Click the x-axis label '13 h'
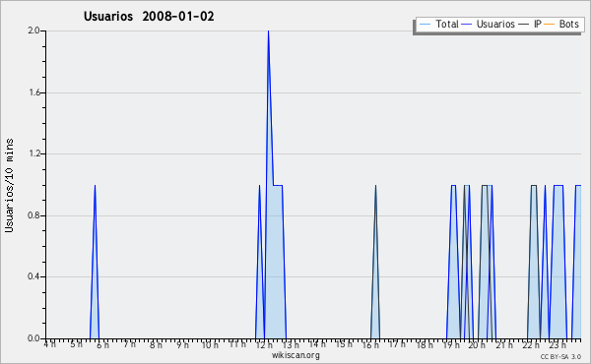 (291, 344)
